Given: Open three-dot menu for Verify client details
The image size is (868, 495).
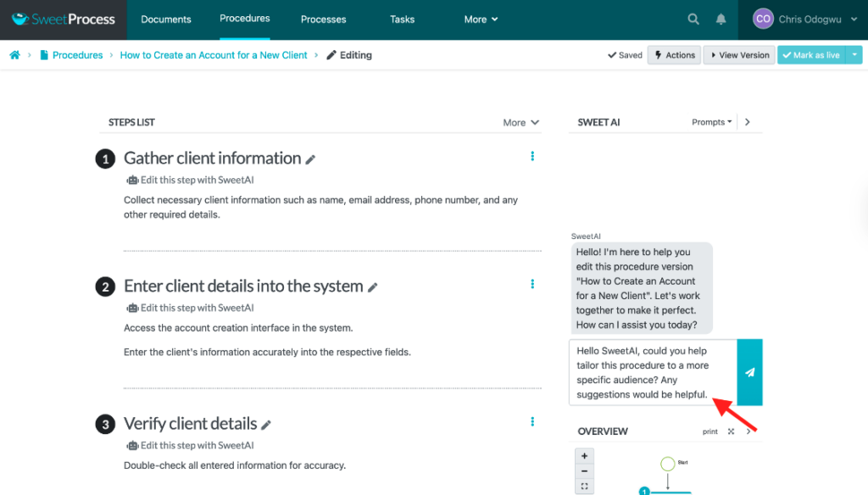Looking at the screenshot, I should (x=532, y=422).
